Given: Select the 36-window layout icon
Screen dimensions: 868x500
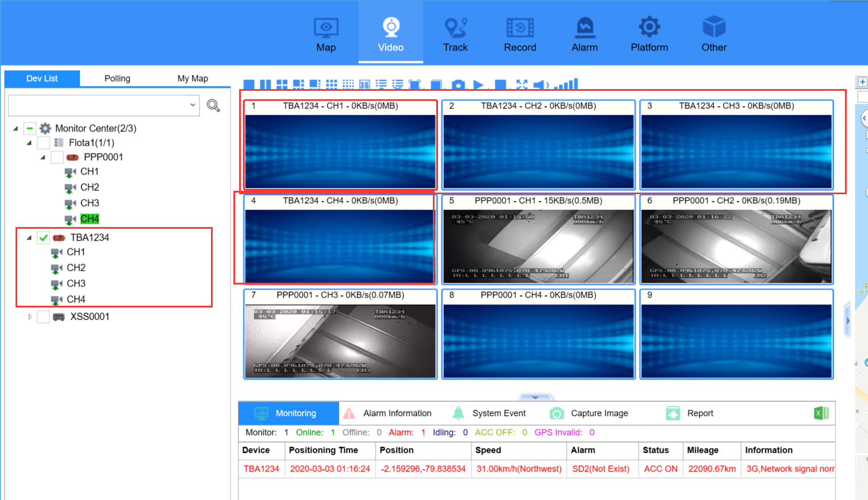Looking at the screenshot, I should click(x=364, y=84).
